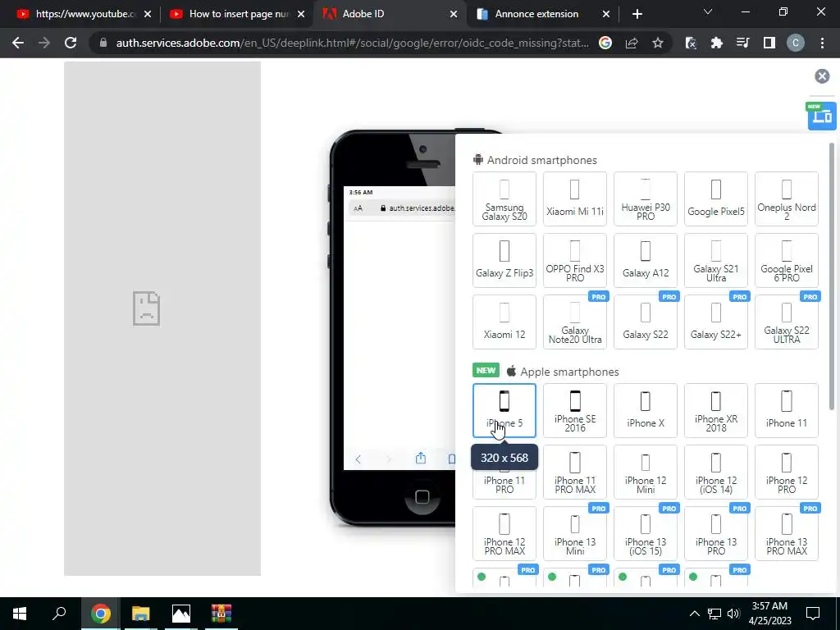The image size is (840, 630).
Task: Select the Samsung Galaxy S20 device
Action: coord(504,199)
